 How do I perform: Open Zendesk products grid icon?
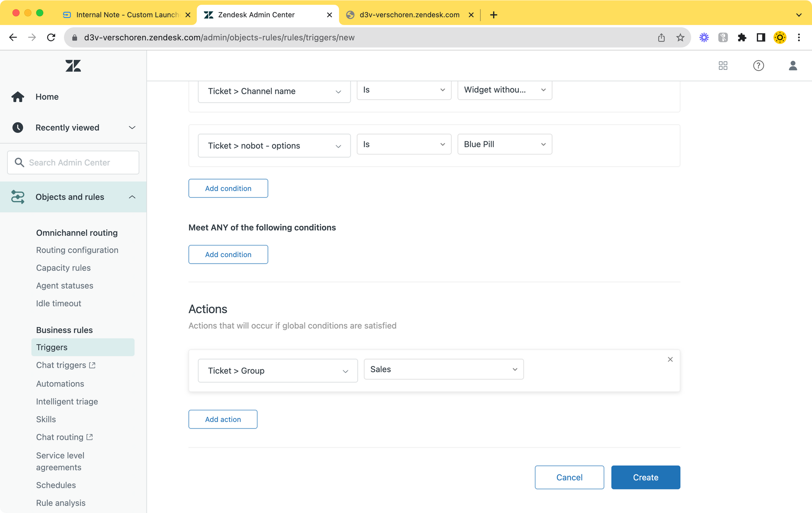point(723,66)
